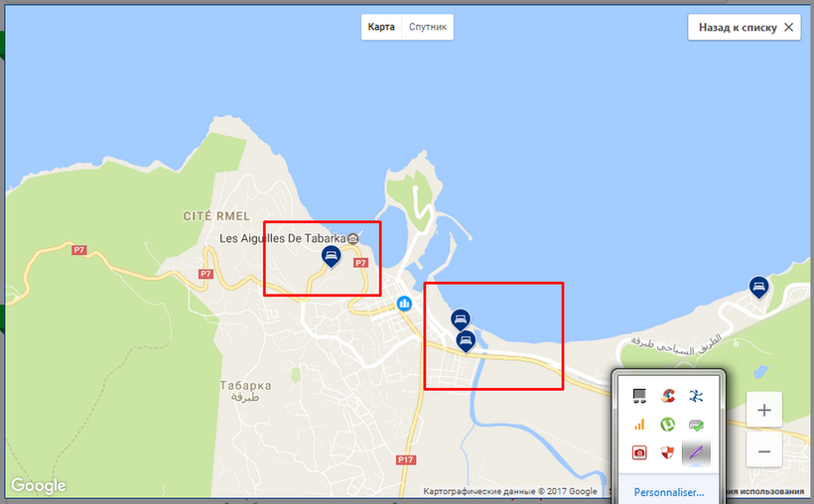Click the Google logo on the map
This screenshot has width=814, height=504.
click(39, 486)
